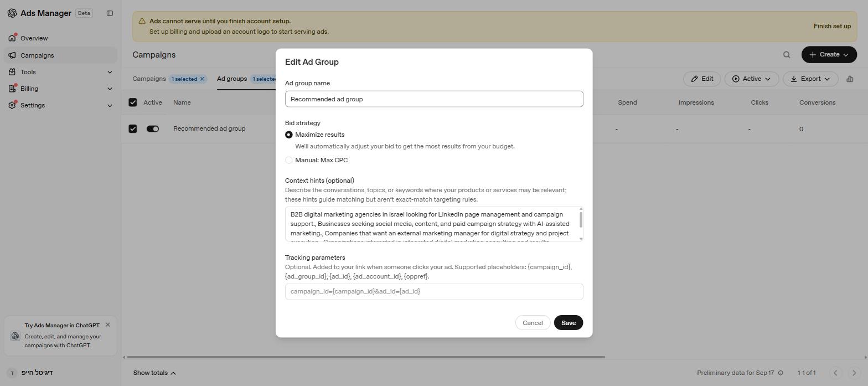This screenshot has height=386, width=868.
Task: Click Finish set up link
Action: [832, 26]
